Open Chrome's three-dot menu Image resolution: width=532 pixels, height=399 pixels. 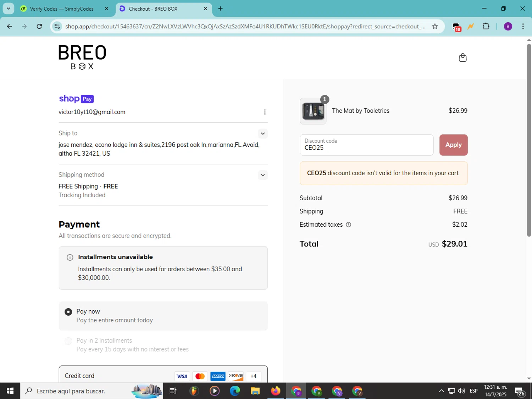(523, 26)
